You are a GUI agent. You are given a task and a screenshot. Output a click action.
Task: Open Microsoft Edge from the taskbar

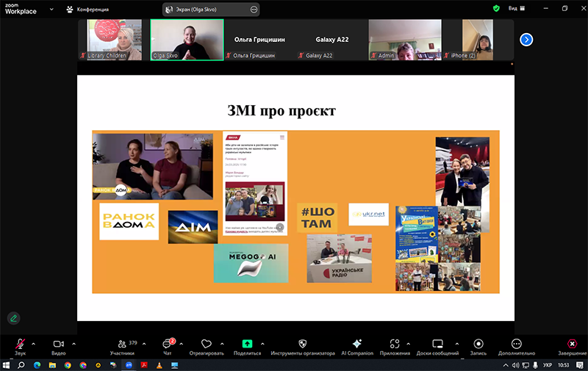tap(37, 365)
